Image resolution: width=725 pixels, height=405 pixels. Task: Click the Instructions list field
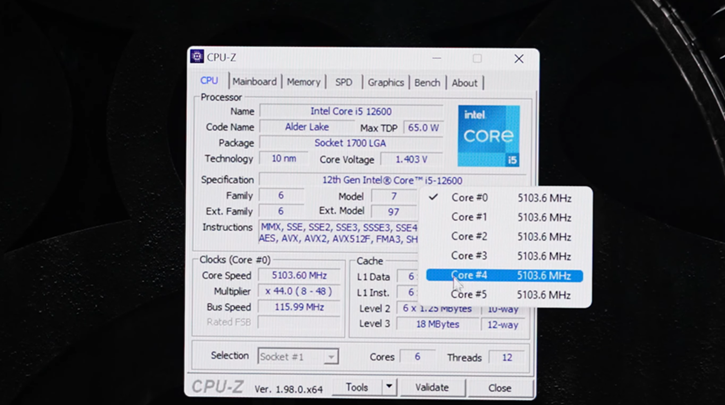tap(338, 233)
